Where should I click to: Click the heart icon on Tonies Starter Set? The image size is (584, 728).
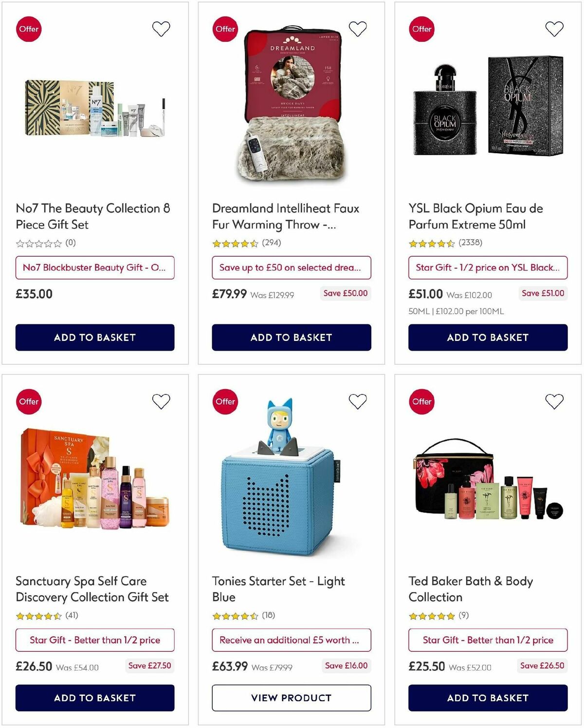tap(358, 402)
